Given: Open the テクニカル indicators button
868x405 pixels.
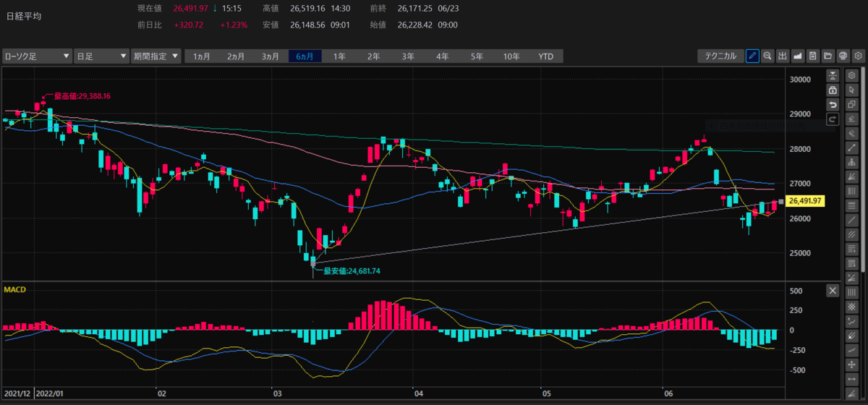Looking at the screenshot, I should pyautogui.click(x=720, y=56).
